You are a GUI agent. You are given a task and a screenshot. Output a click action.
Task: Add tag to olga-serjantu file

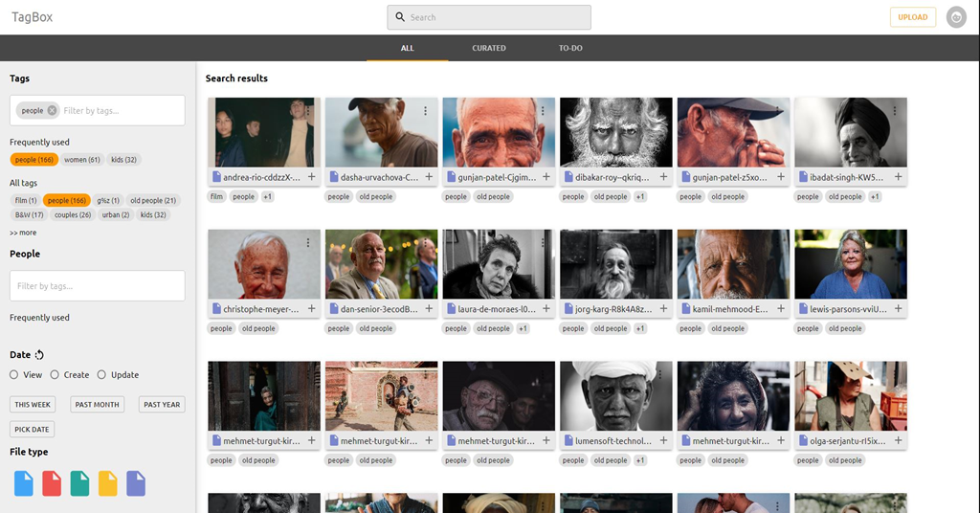[898, 440]
